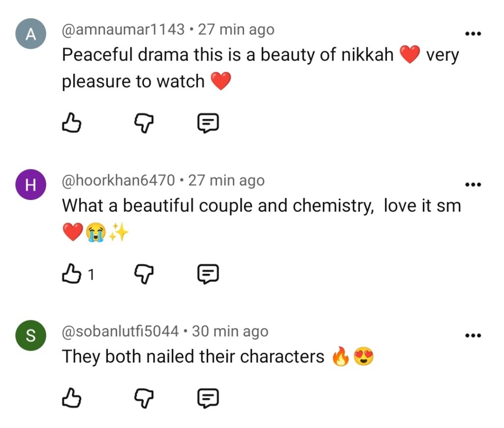
Task: Open the purple H profile avatar
Action: click(x=31, y=185)
